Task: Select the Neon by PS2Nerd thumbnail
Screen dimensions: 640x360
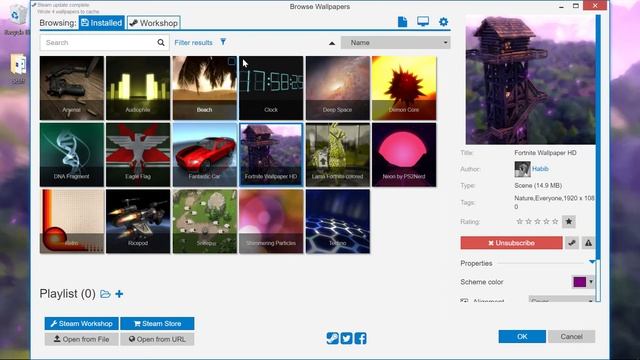Action: point(404,155)
